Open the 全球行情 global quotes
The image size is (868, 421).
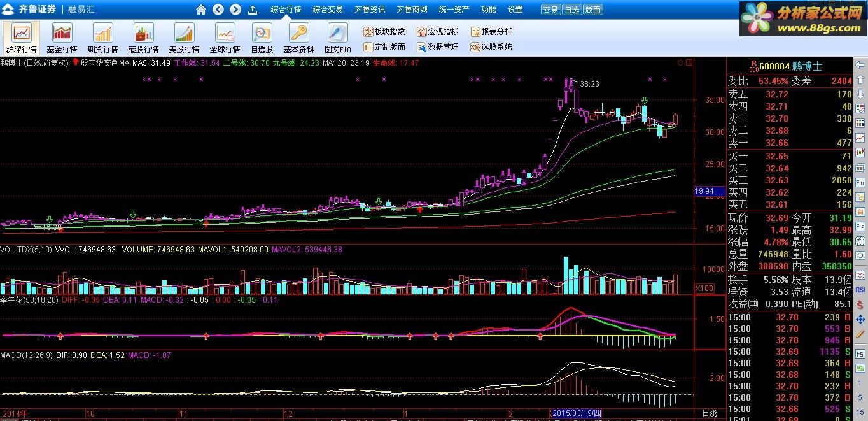click(x=225, y=38)
